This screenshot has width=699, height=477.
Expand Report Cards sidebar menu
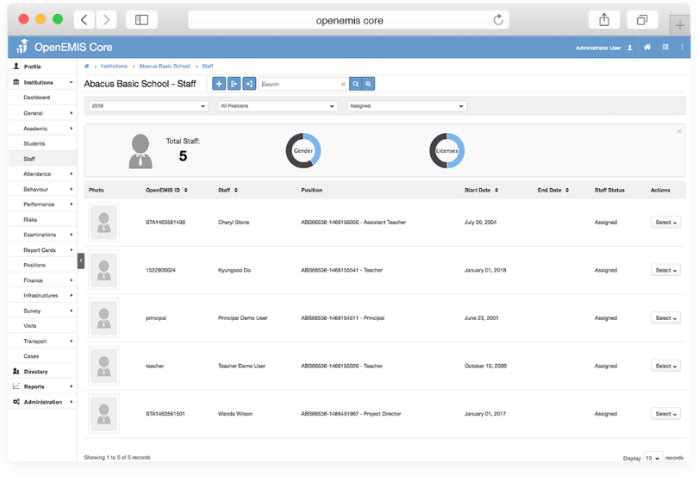[x=43, y=250]
